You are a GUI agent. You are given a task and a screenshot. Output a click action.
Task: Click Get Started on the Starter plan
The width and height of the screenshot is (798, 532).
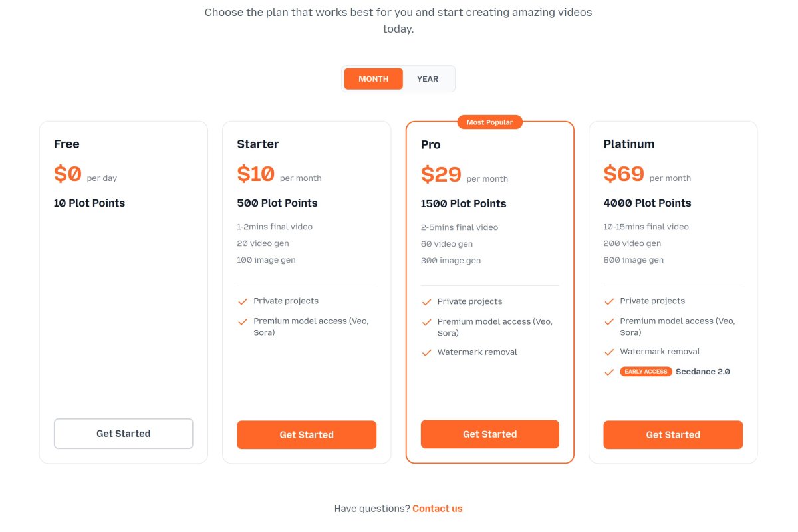307,435
